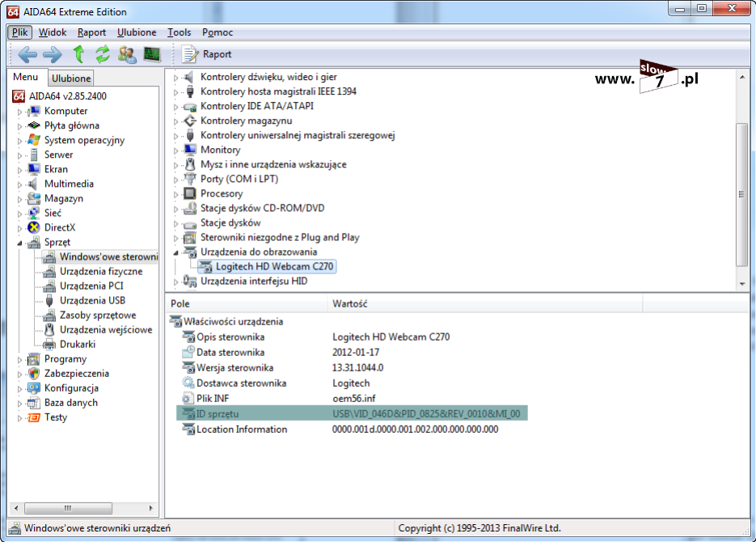
Task: Select Zasoby sprzętowe in the tree
Action: [98, 315]
